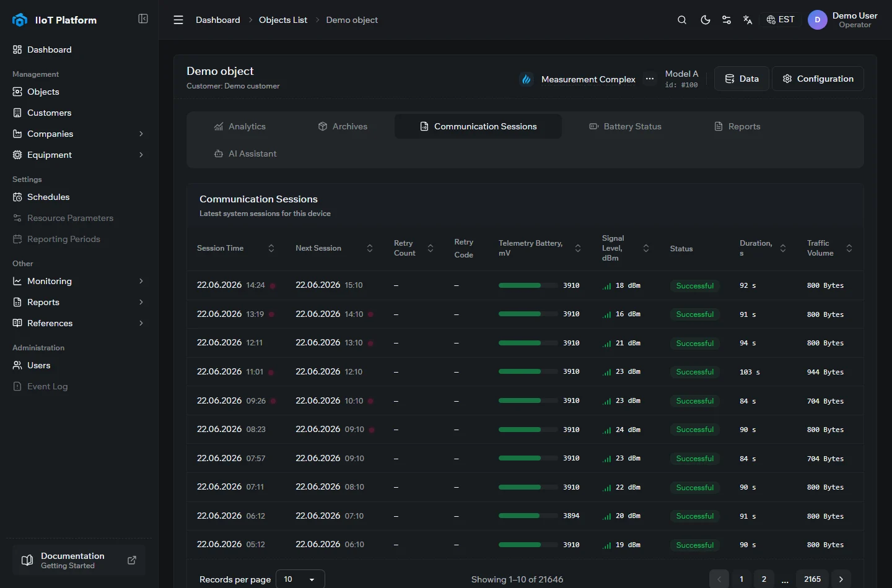Toggle dark mode moon icon
The image size is (892, 588).
[x=705, y=20]
